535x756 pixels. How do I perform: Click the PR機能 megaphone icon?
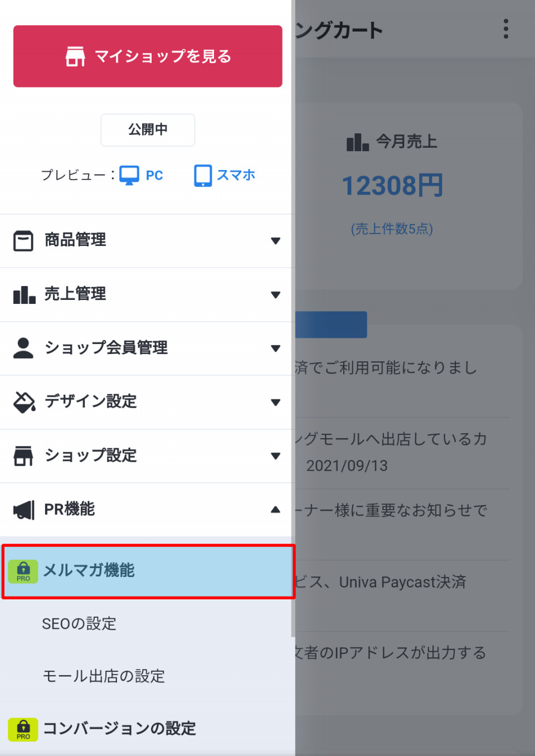(x=24, y=509)
